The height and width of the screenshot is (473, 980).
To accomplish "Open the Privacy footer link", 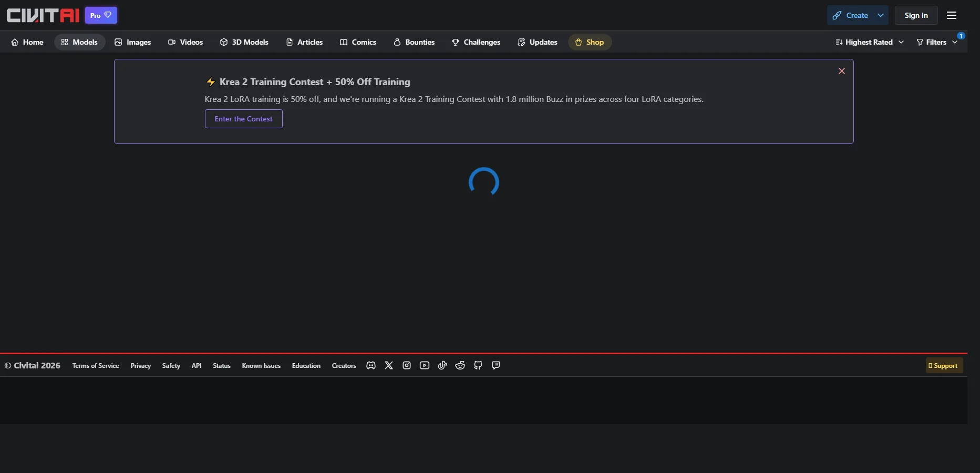I will point(141,366).
